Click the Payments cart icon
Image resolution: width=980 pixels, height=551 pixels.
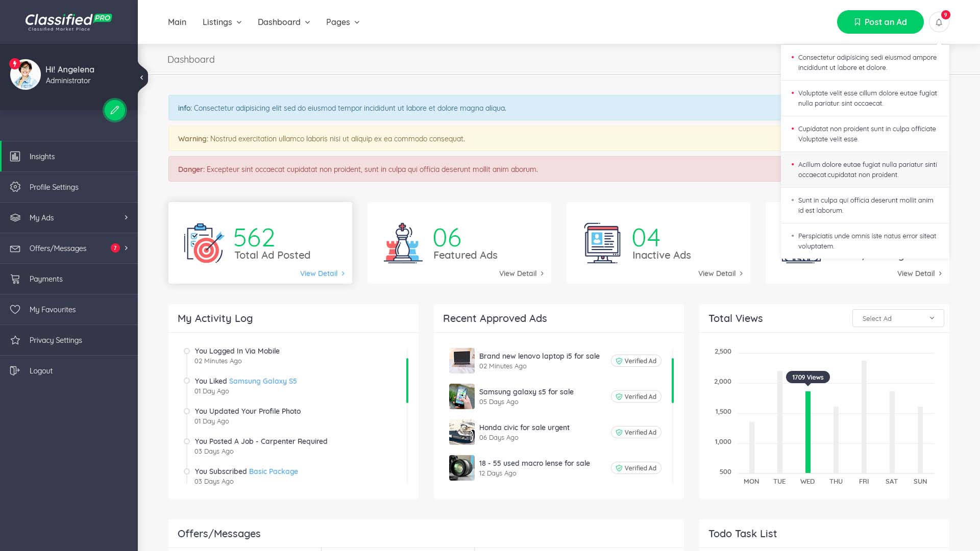pyautogui.click(x=15, y=279)
